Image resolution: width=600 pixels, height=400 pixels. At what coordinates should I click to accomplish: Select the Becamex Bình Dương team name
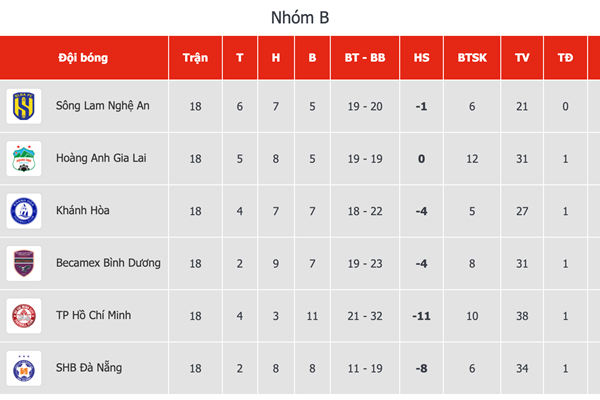tap(108, 263)
